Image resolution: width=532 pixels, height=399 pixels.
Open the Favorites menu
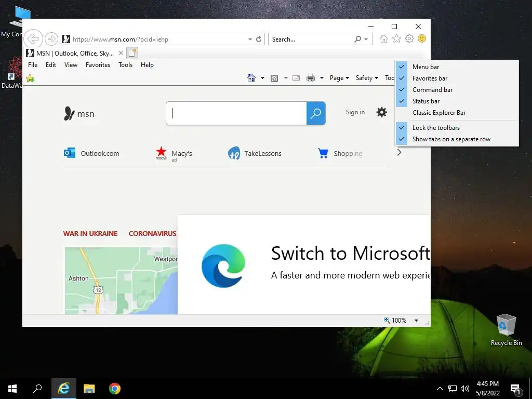coord(98,65)
